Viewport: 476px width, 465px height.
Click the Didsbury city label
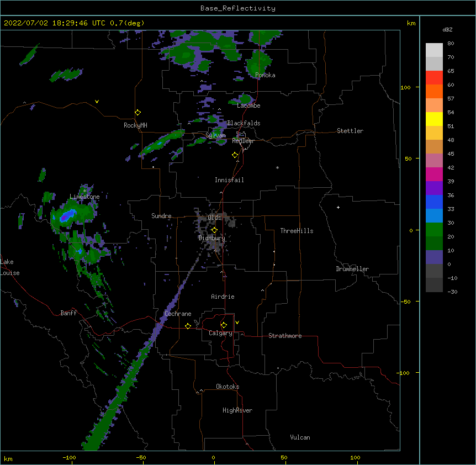[211, 238]
